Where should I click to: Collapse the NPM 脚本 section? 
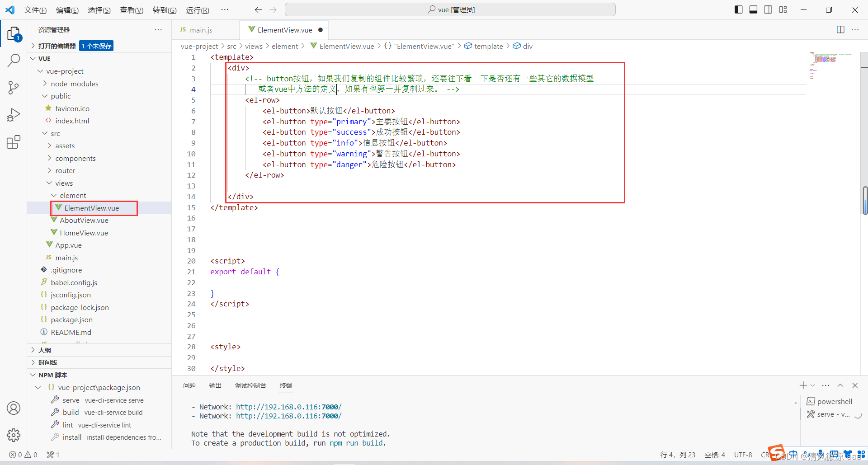[x=99, y=375]
